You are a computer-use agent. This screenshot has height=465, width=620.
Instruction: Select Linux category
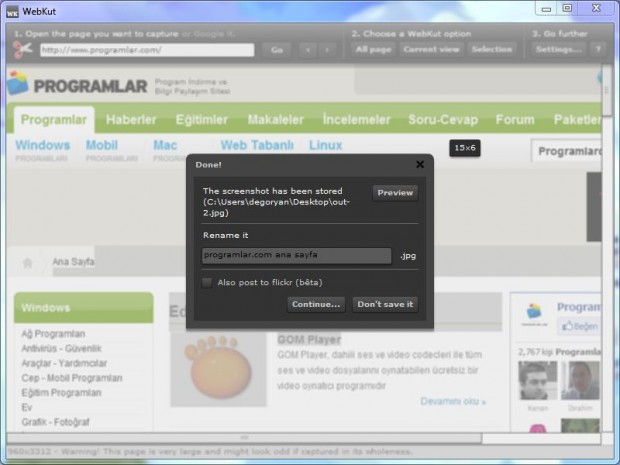pyautogui.click(x=325, y=145)
